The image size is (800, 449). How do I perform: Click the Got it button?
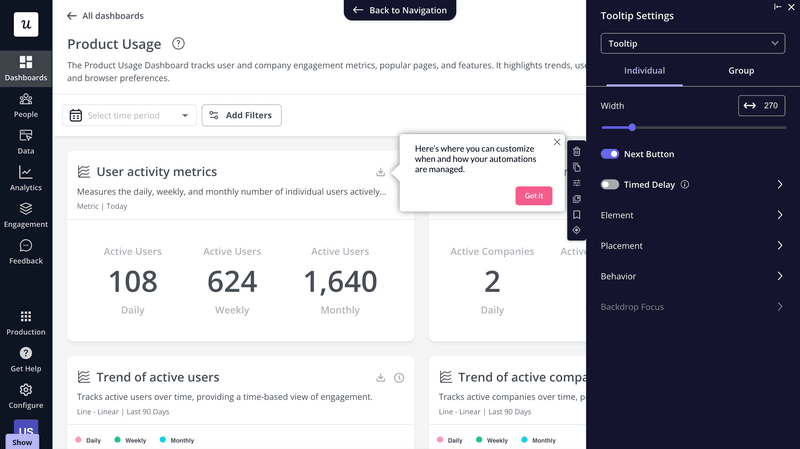point(534,196)
